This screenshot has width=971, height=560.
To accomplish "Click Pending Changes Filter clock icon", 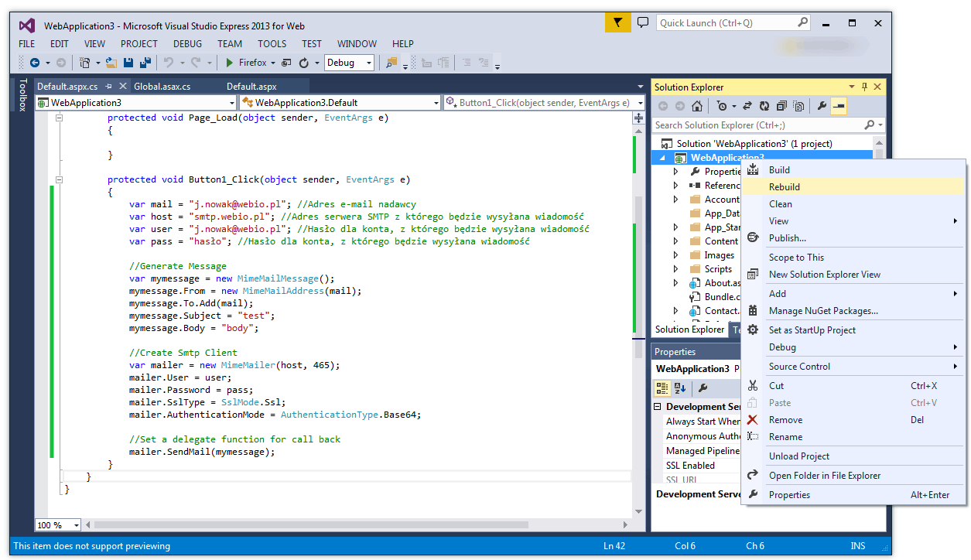I will pos(722,106).
